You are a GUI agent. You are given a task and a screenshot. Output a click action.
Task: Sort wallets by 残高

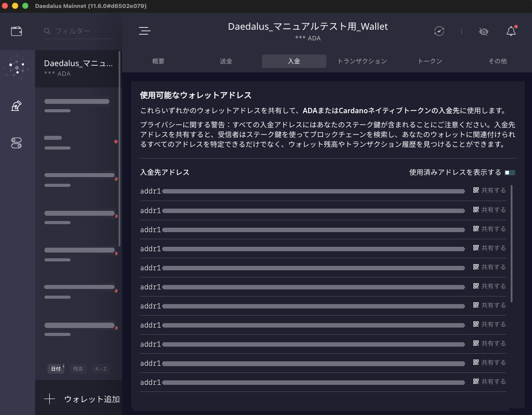tap(78, 368)
